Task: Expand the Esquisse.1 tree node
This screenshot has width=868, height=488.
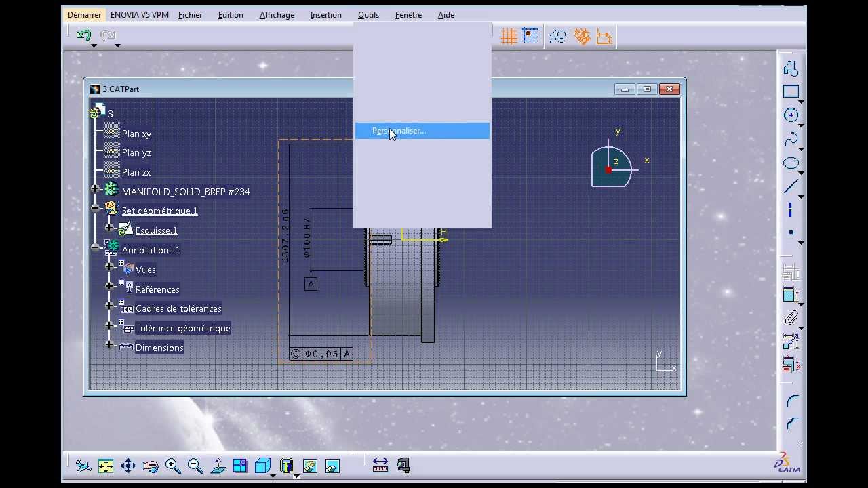Action: [109, 228]
